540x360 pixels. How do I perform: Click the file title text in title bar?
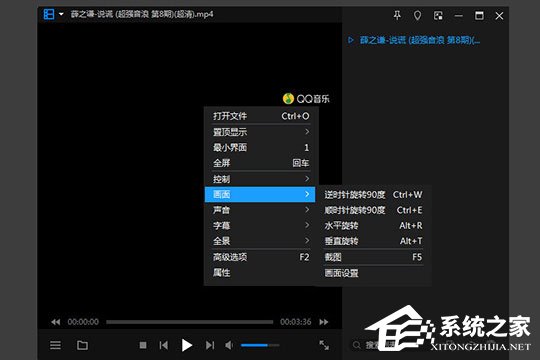point(142,14)
